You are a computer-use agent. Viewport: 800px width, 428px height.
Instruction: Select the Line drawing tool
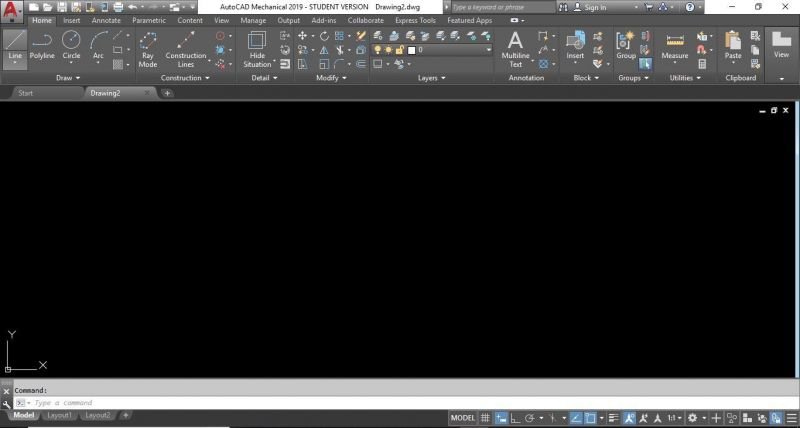click(14, 45)
